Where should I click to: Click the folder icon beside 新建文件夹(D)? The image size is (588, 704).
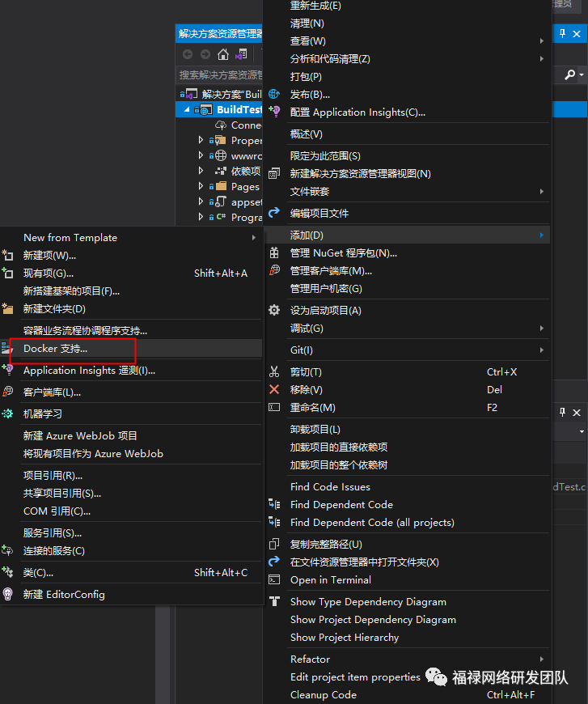7,308
